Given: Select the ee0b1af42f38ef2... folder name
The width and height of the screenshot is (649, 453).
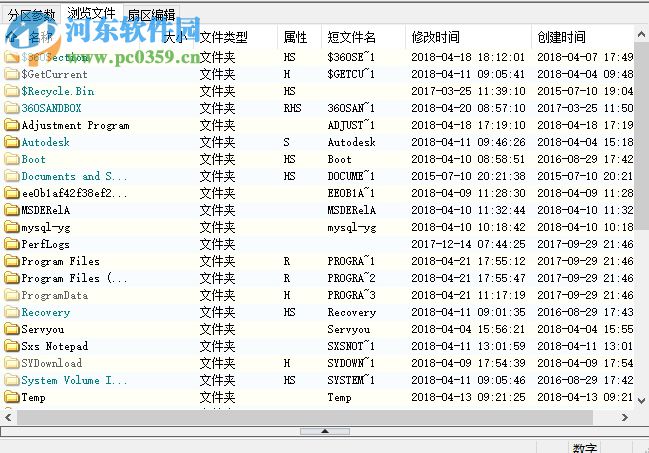Looking at the screenshot, I should point(74,193).
